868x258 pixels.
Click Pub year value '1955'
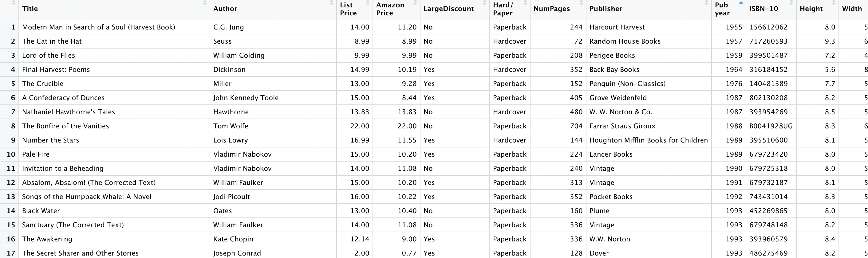pos(734,27)
